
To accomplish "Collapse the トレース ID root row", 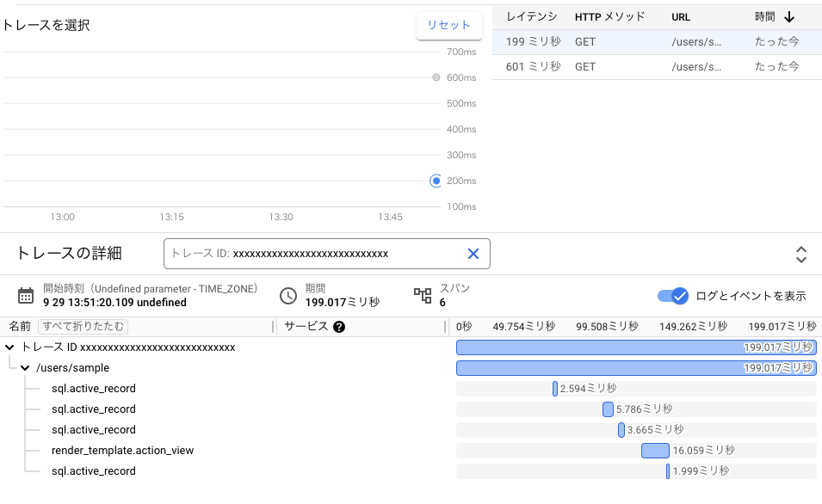I will (x=9, y=347).
